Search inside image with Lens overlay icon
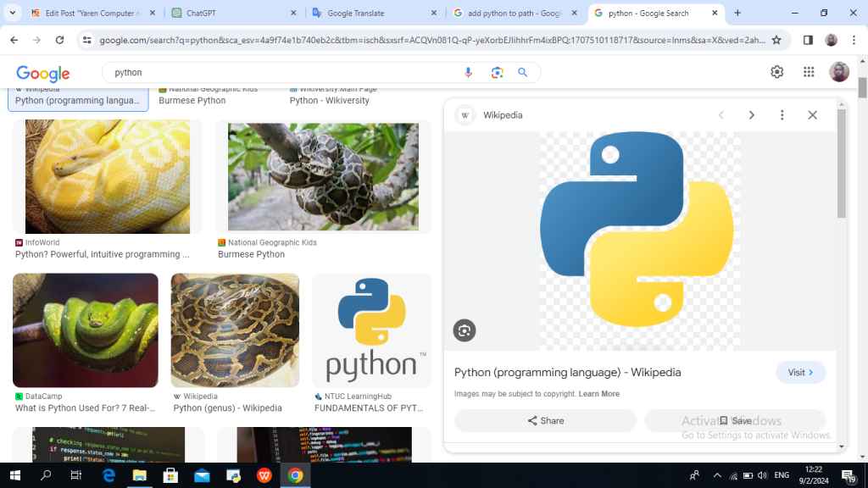 (x=465, y=330)
